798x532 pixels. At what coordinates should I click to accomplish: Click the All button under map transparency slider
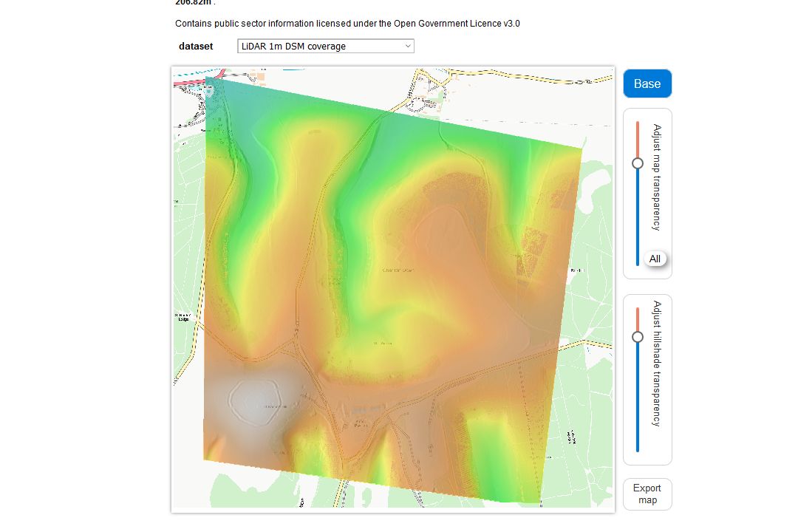(654, 259)
